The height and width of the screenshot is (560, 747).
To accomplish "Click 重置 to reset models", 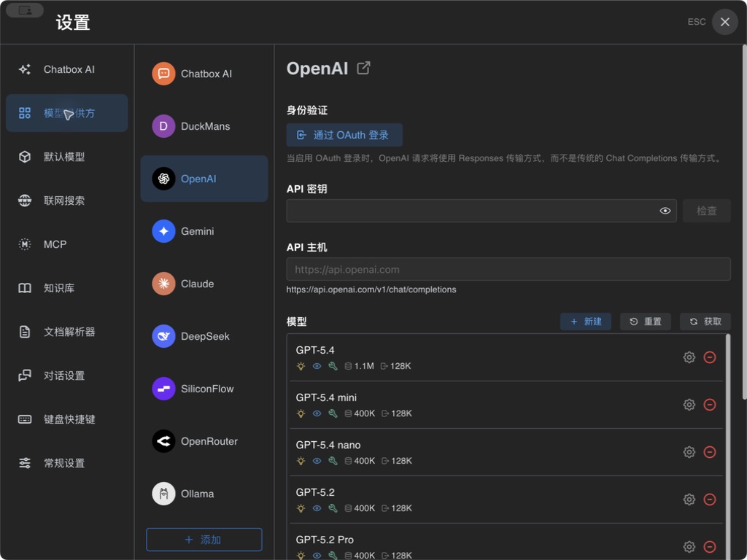I will tap(646, 322).
